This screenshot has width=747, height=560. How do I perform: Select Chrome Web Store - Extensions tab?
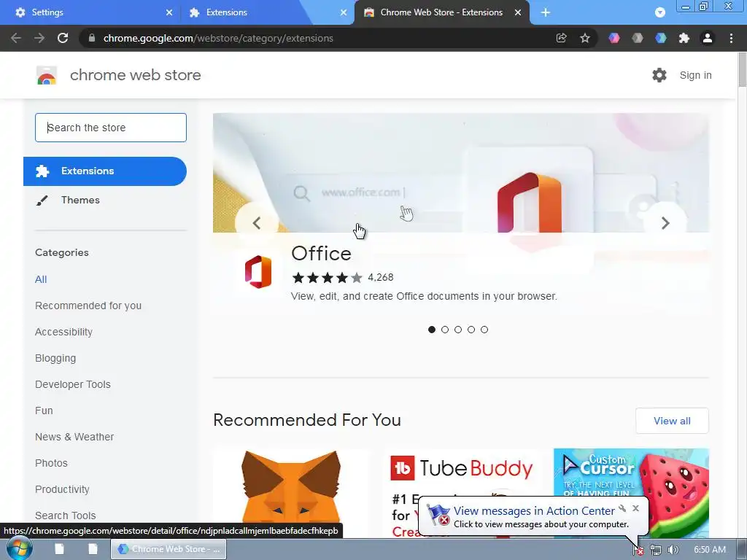pyautogui.click(x=443, y=12)
